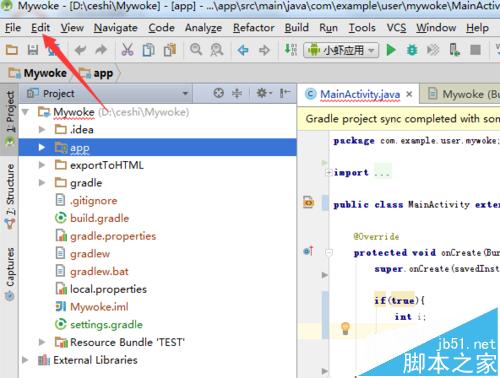Click the Attach debugger device icon
Image resolution: width=500 pixels, height=378 pixels.
pyautogui.click(x=454, y=50)
